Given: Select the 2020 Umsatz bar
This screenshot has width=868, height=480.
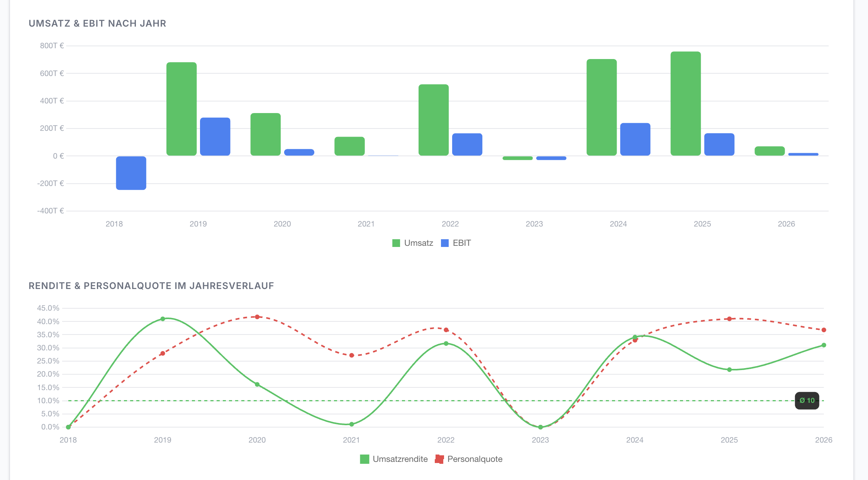Looking at the screenshot, I should 266,134.
